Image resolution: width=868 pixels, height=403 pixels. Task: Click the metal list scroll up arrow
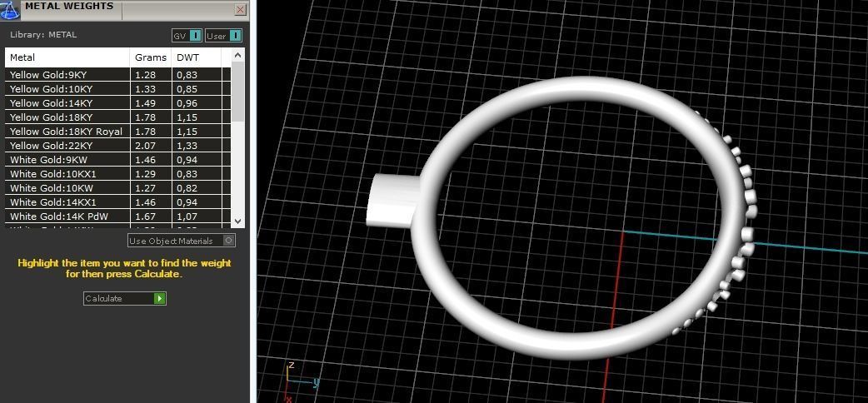237,55
